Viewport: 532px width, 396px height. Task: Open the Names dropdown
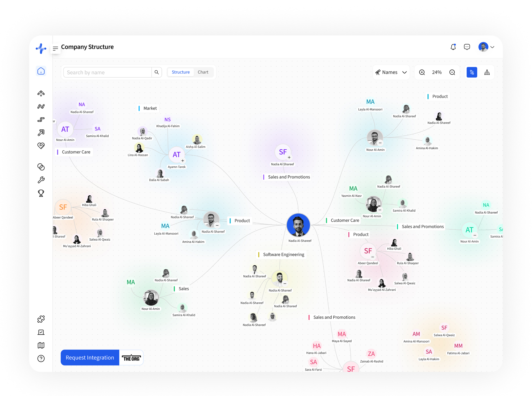(391, 72)
